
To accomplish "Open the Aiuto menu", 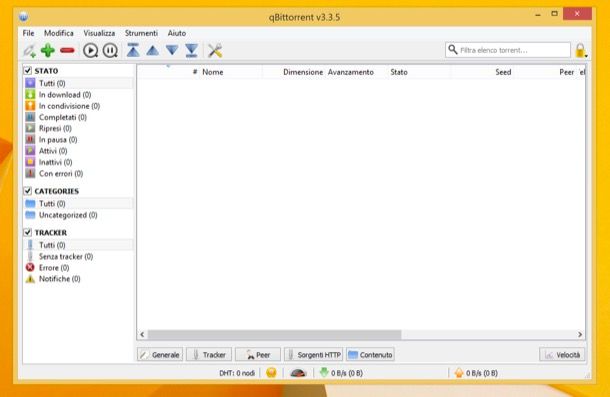I will point(177,33).
